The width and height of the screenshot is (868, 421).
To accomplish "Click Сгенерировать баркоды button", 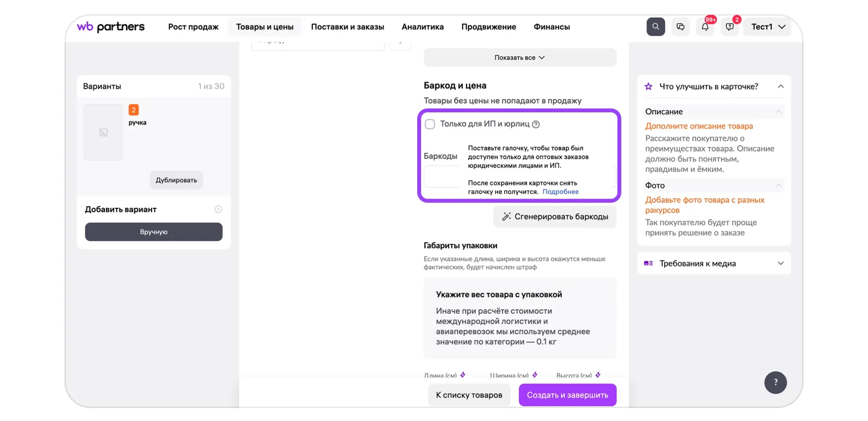I will click(554, 217).
